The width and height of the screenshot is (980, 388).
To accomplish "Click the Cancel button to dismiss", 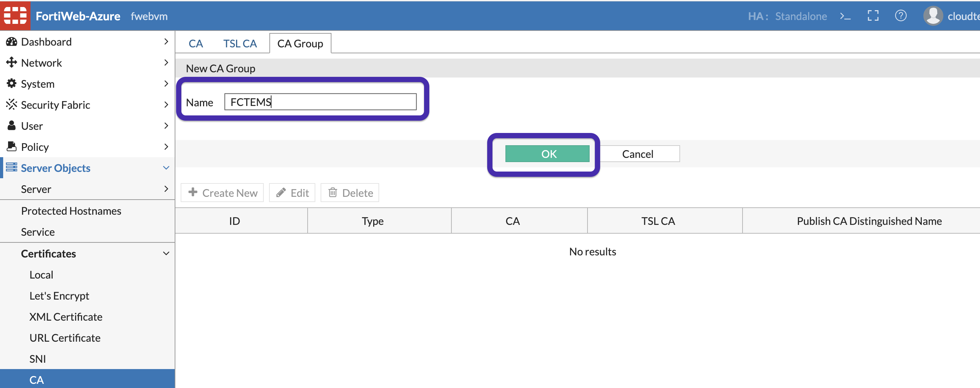I will pyautogui.click(x=638, y=153).
